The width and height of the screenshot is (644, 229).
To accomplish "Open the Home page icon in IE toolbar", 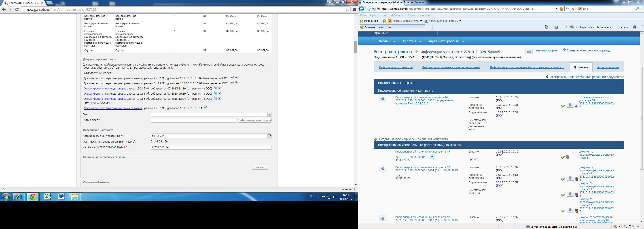I will [x=546, y=27].
